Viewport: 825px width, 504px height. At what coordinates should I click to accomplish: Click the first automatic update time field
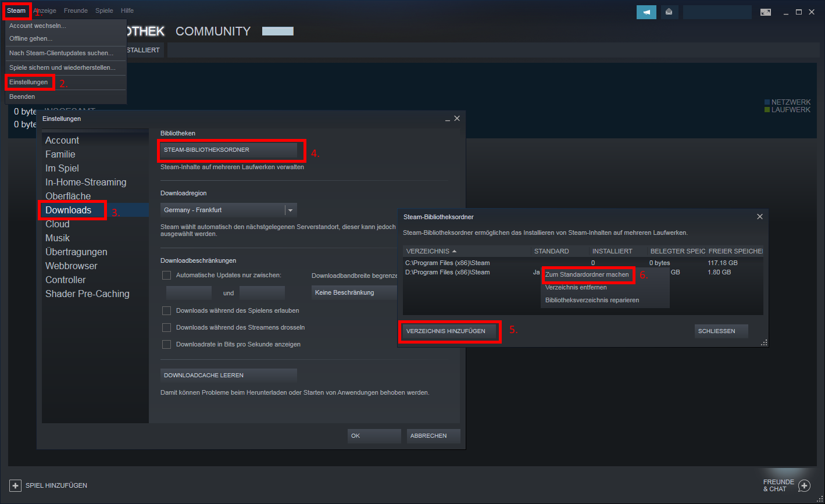[188, 292]
